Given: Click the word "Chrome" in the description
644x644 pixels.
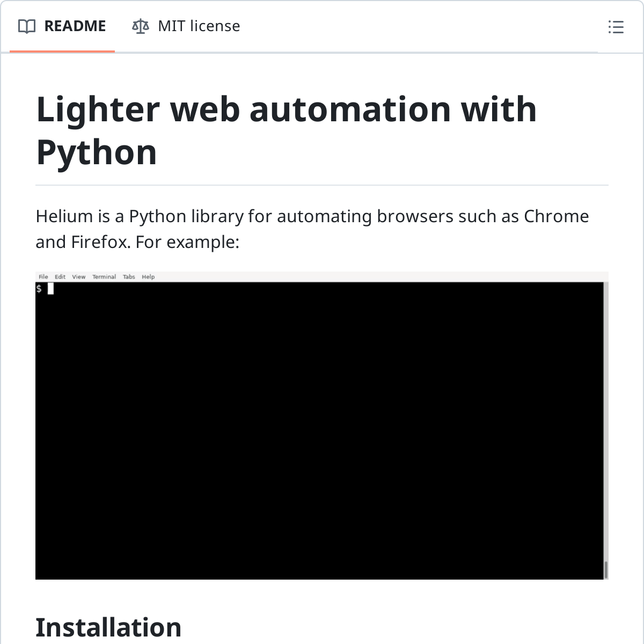Looking at the screenshot, I should pyautogui.click(x=556, y=216).
